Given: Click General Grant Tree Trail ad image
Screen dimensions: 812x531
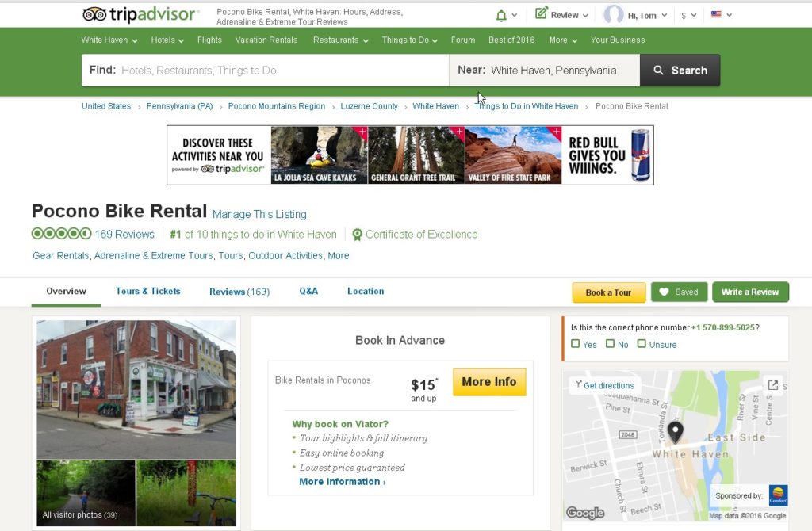Looking at the screenshot, I should point(416,155).
